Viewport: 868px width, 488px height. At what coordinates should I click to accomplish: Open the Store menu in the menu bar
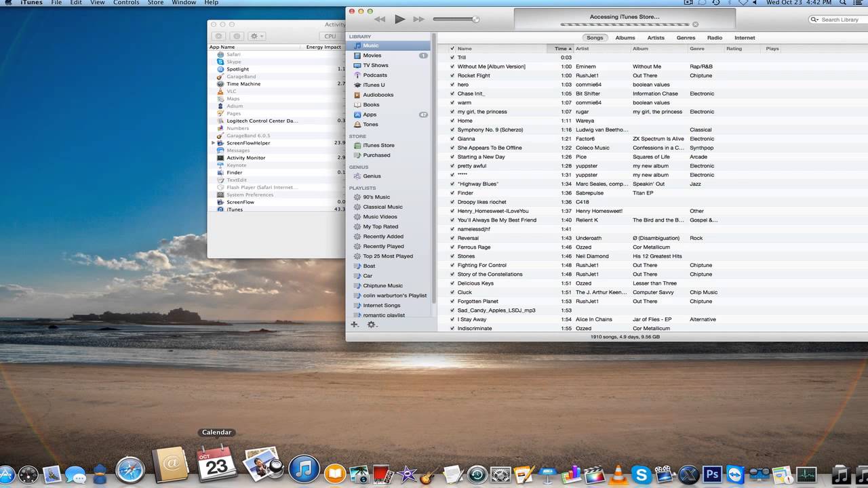(x=155, y=3)
